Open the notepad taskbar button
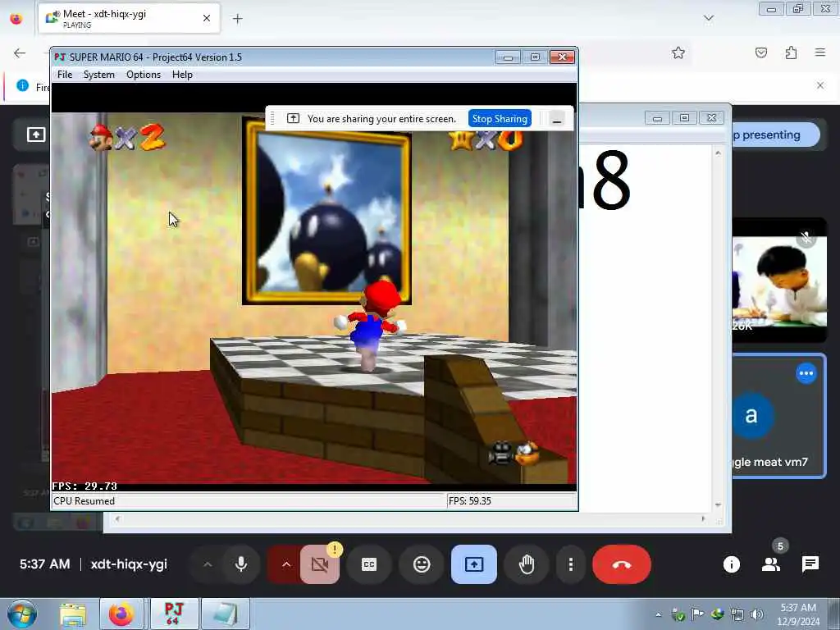This screenshot has width=840, height=630. point(226,614)
